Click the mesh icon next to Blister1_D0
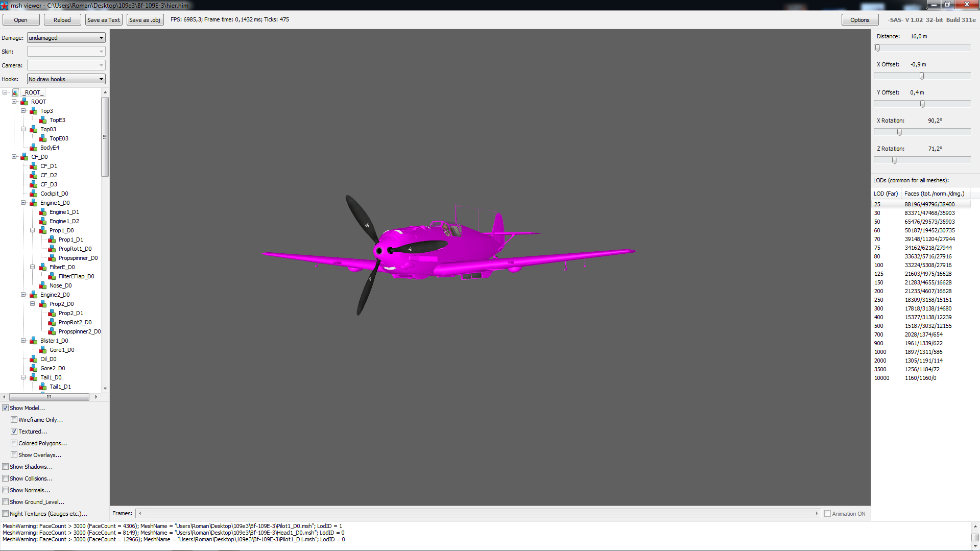 (x=34, y=341)
